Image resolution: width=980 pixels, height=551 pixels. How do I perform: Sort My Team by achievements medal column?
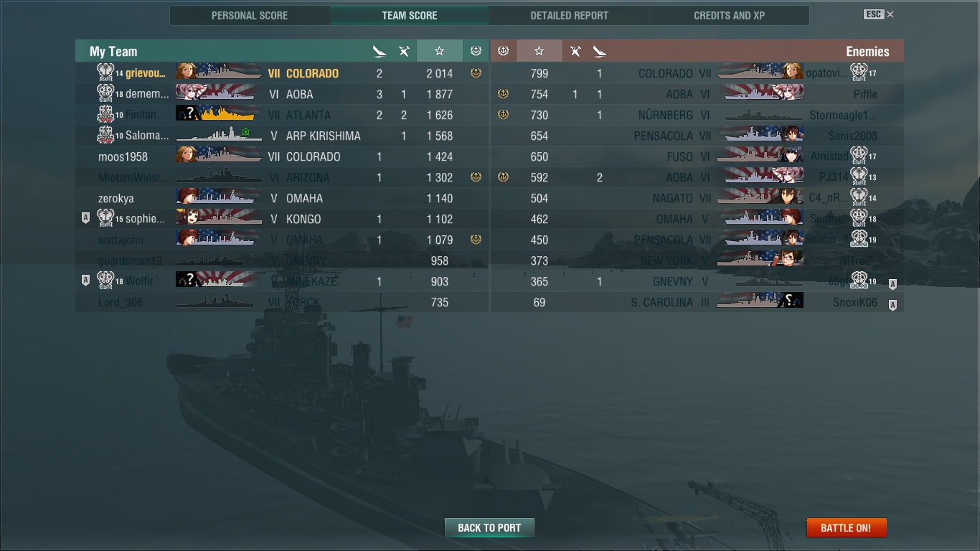click(x=476, y=51)
